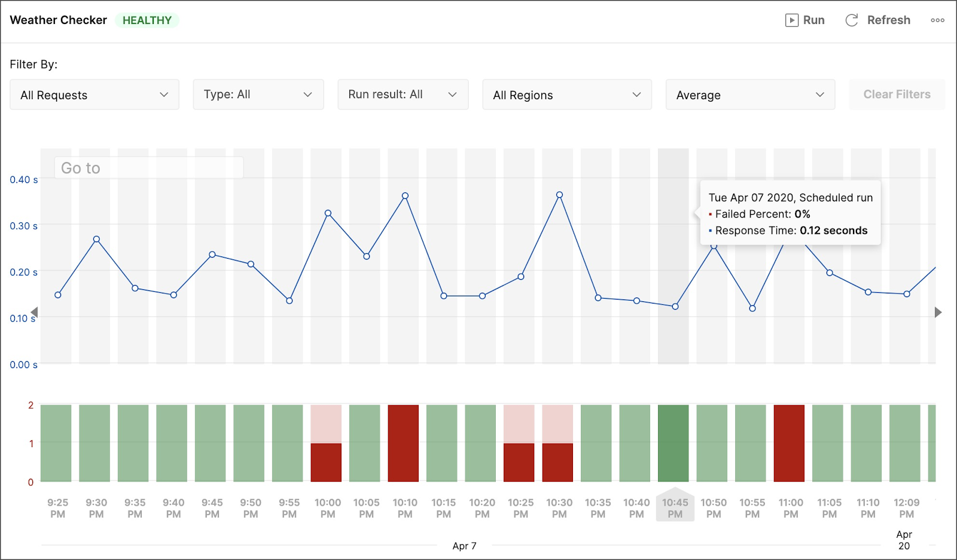The image size is (957, 560).
Task: Click the 10:55 PM response time data point
Action: pos(752,308)
